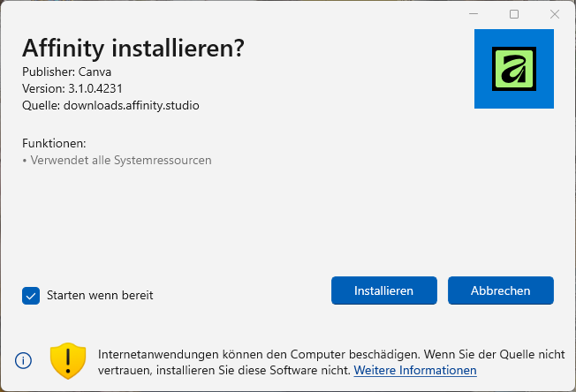The width and height of the screenshot is (576, 392).
Task: Click the empty area below the capabilities list
Action: (265, 221)
